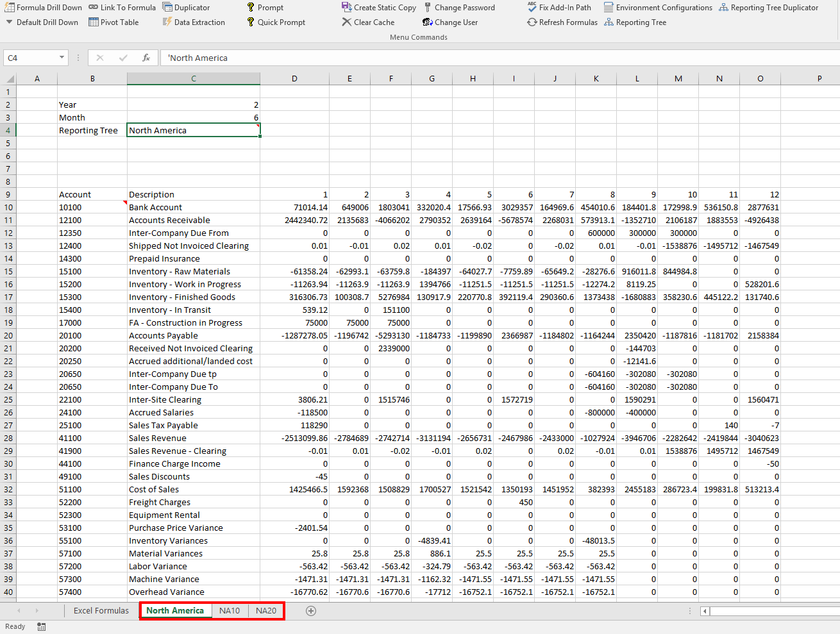
Task: Run the Data Extraction tool
Action: (194, 22)
